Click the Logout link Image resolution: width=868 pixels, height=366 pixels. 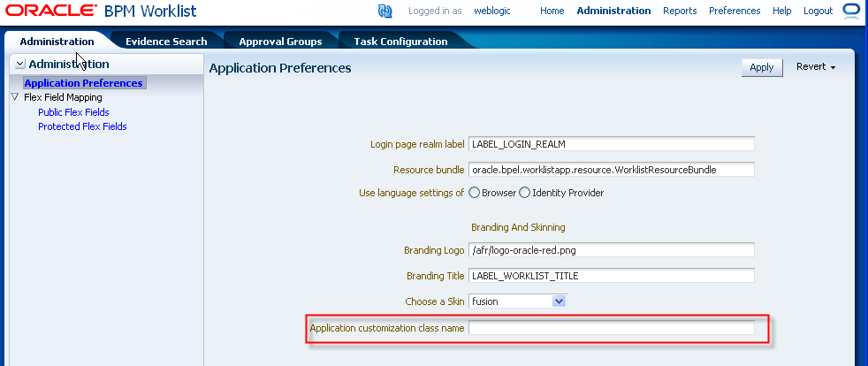819,11
